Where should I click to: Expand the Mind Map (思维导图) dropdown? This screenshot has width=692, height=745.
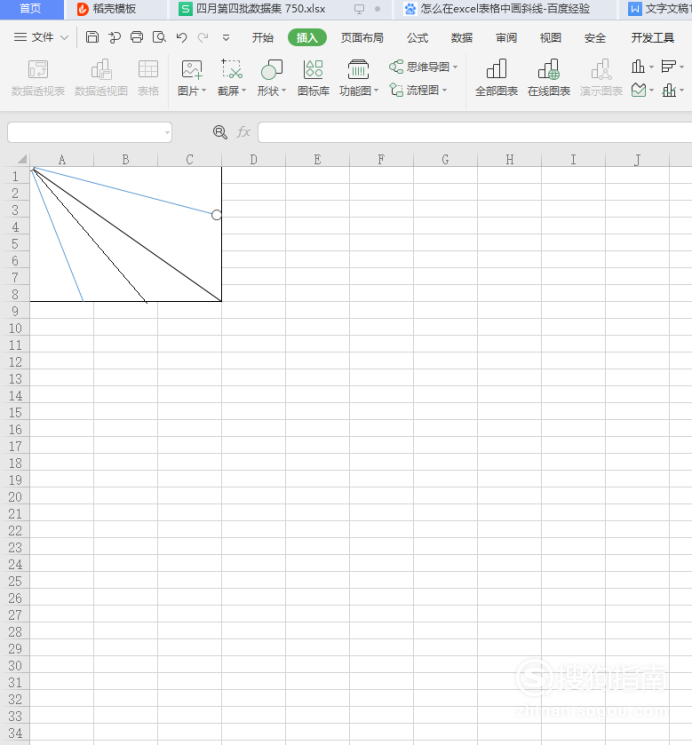[x=455, y=67]
